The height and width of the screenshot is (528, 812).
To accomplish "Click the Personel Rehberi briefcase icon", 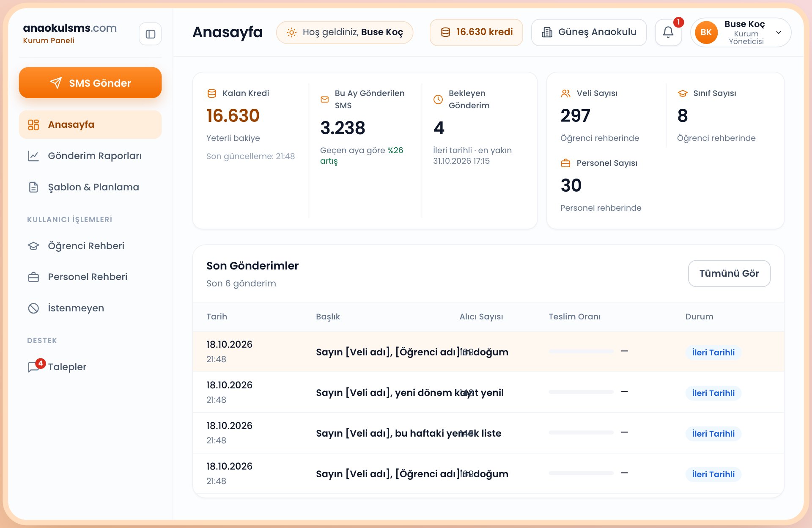I will (33, 277).
